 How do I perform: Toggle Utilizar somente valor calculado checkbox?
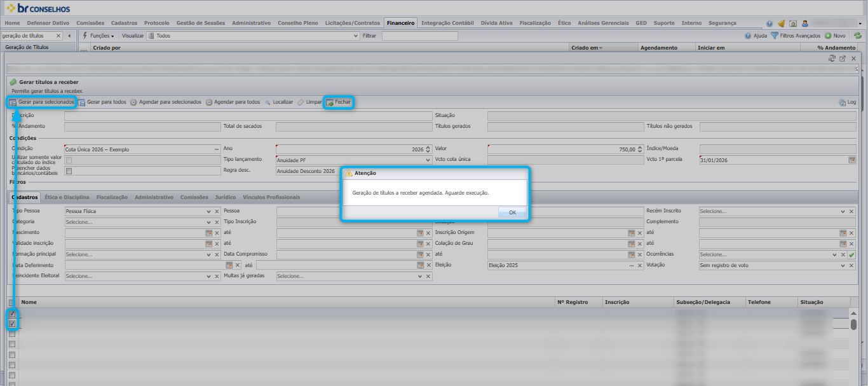coord(69,160)
